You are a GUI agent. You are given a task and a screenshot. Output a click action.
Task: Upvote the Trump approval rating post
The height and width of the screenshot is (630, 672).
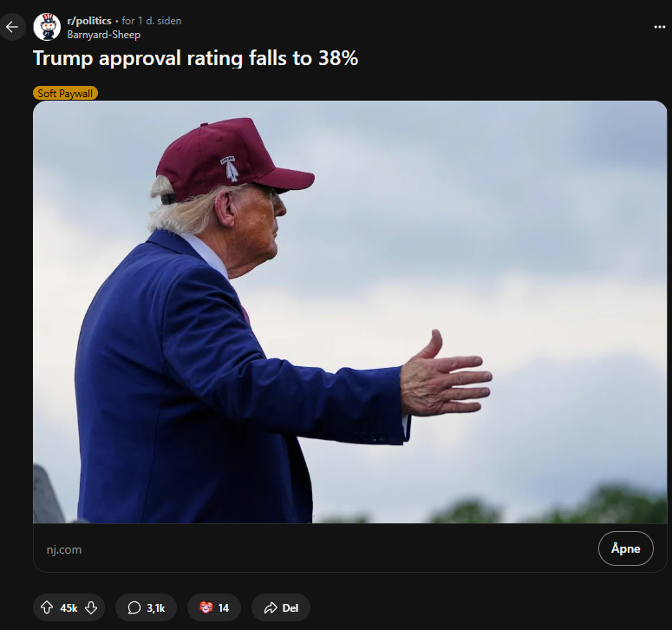coord(47,607)
